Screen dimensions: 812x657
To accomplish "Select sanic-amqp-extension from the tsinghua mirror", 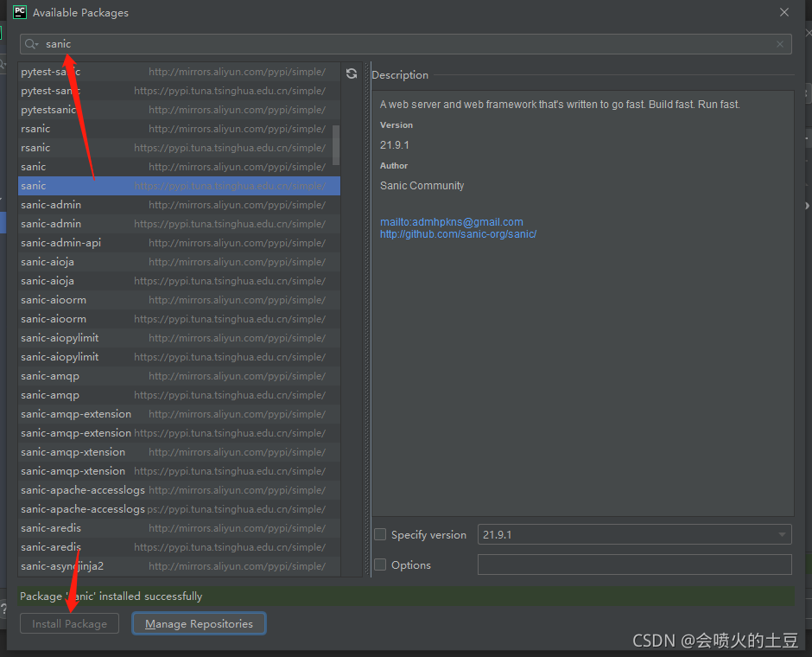I will tap(179, 432).
